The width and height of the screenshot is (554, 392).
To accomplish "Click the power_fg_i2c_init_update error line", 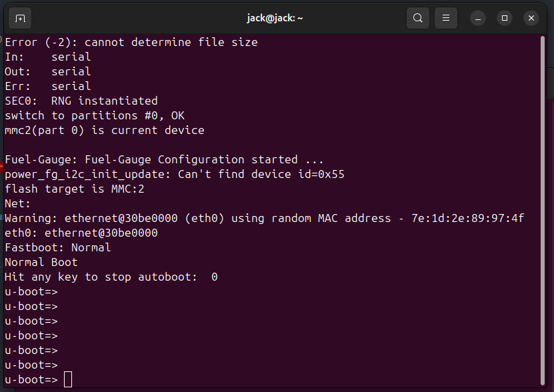I will click(174, 174).
